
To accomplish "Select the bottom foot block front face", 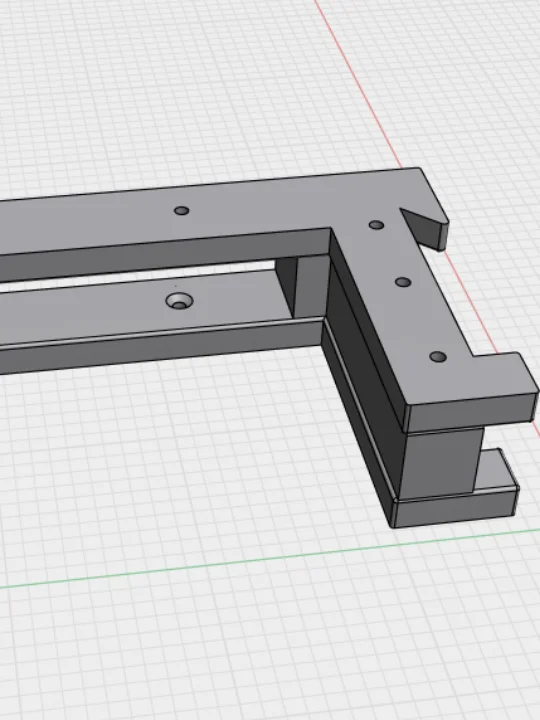I will [x=455, y=509].
